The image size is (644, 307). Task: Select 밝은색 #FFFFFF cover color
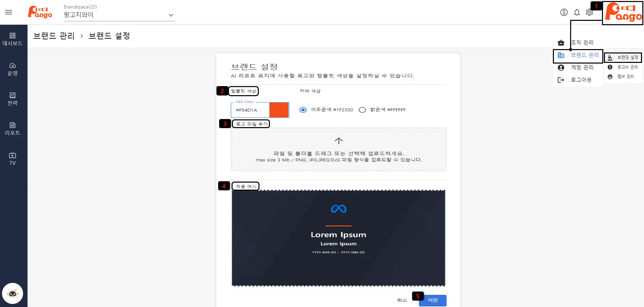(x=362, y=110)
